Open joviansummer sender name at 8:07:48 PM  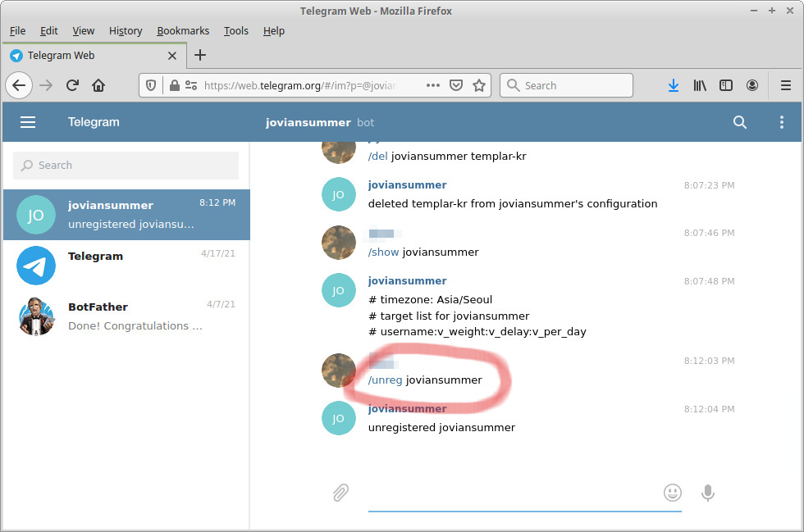click(x=407, y=281)
